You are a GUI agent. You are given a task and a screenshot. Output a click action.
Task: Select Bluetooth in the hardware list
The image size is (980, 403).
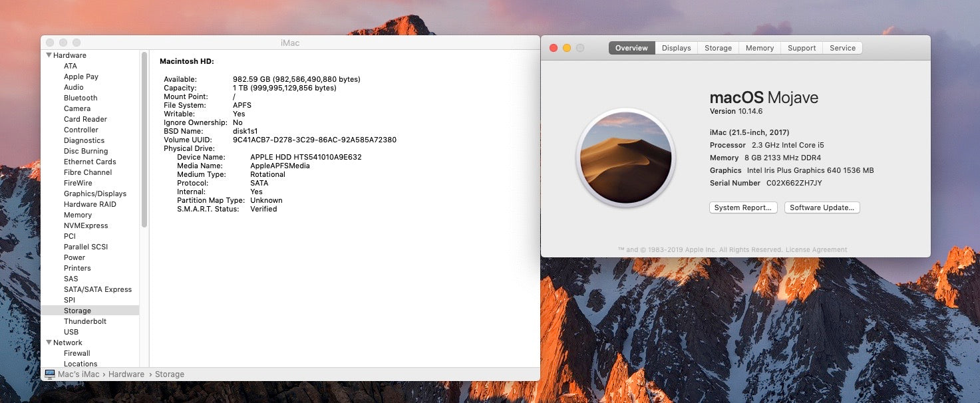[x=81, y=98]
